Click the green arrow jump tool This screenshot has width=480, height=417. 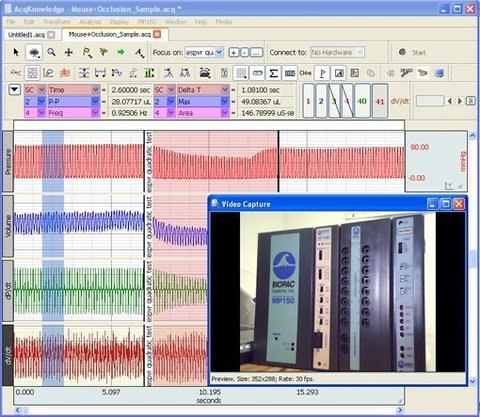pos(121,52)
